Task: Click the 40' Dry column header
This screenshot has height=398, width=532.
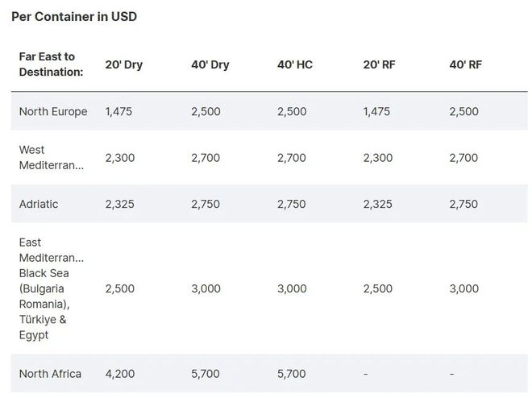Action: coord(210,64)
